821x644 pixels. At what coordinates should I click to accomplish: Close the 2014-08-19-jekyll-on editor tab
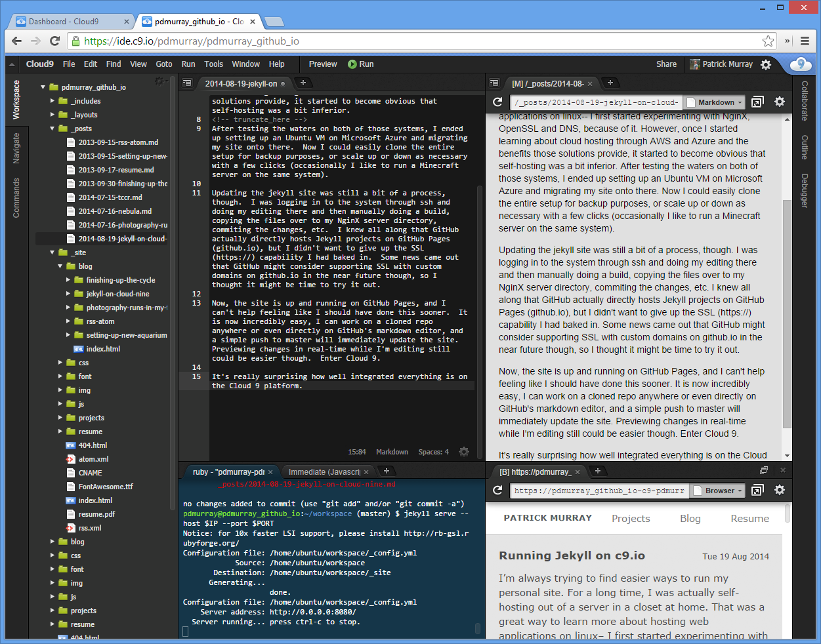pos(283,84)
